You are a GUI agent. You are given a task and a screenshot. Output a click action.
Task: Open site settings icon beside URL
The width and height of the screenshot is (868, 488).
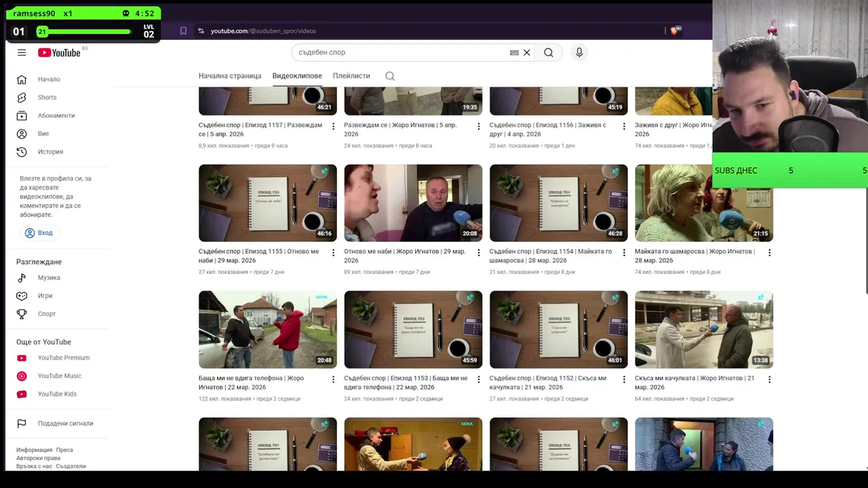pyautogui.click(x=201, y=30)
